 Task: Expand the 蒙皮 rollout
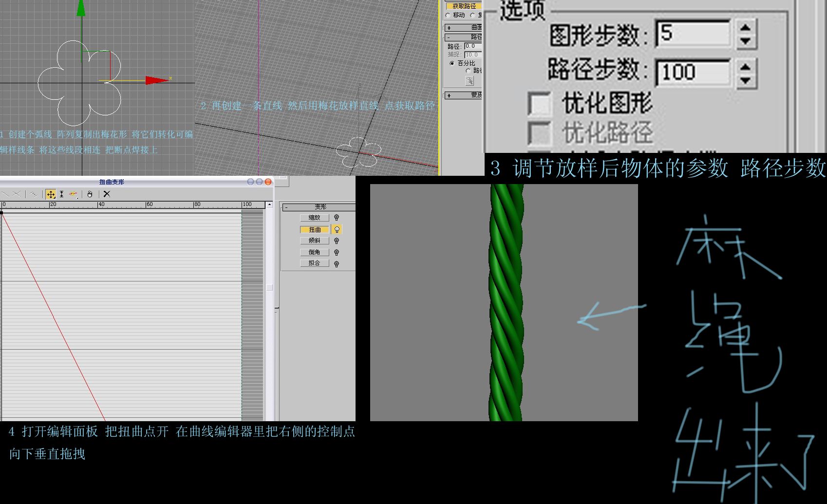(x=463, y=95)
